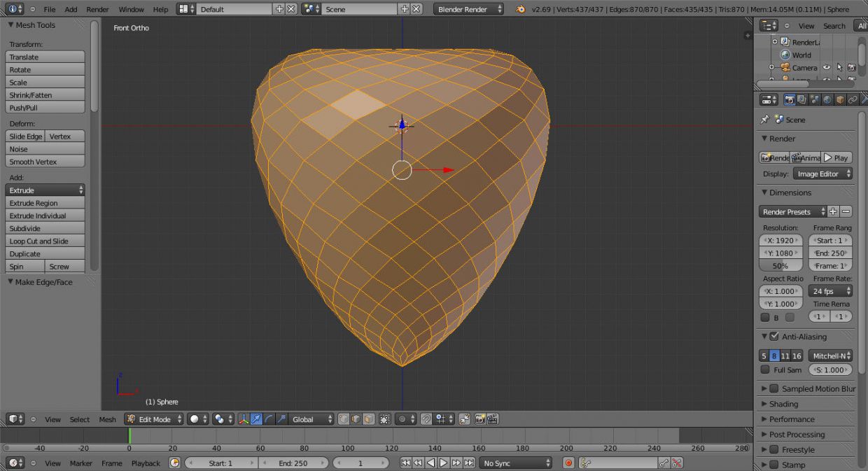
Task: Jump to the previous keyframe
Action: click(x=418, y=463)
